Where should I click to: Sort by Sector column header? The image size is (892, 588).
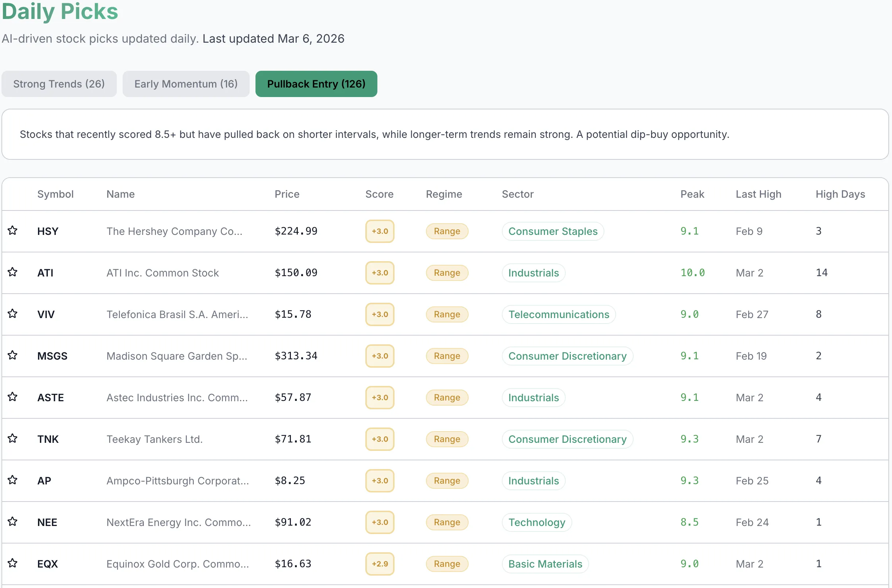point(518,194)
